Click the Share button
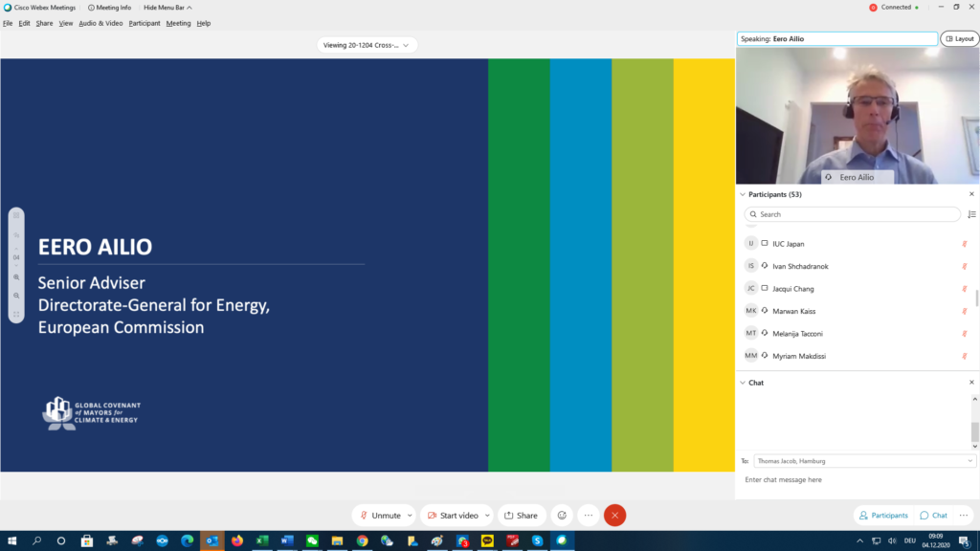980x551 pixels. [x=522, y=515]
